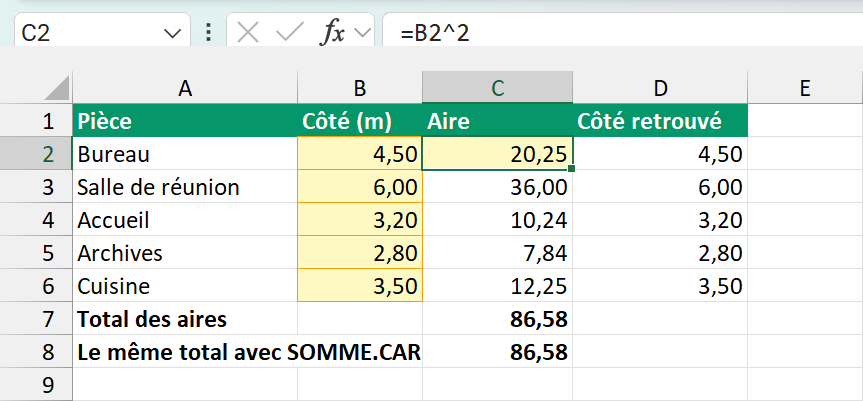Click cell B2 with value 4,50

click(x=360, y=153)
